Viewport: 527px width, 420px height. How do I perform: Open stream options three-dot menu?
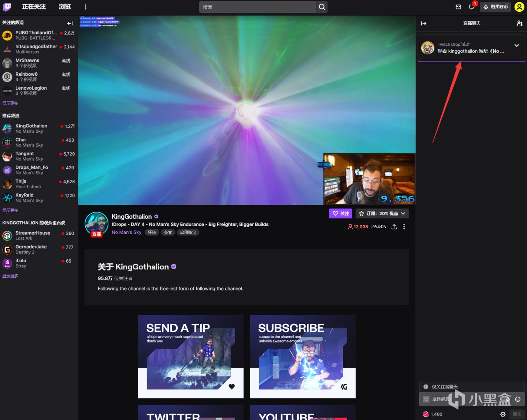[404, 227]
